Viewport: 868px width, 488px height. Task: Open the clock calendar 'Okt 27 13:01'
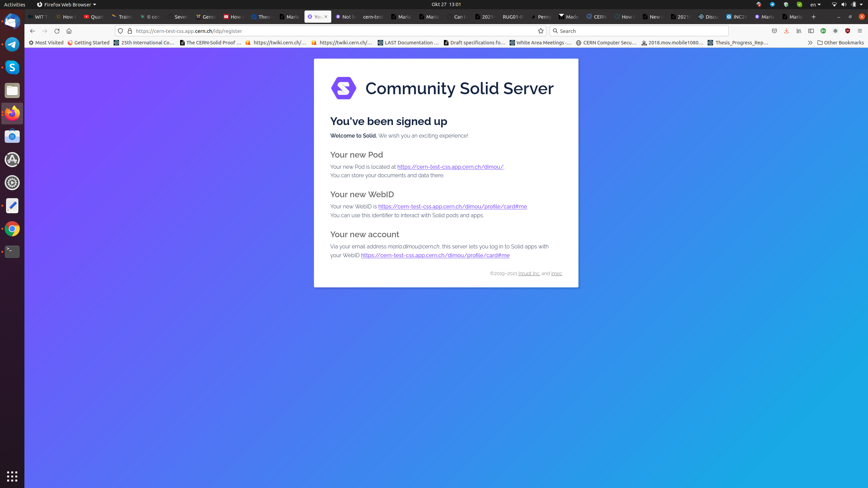click(446, 4)
